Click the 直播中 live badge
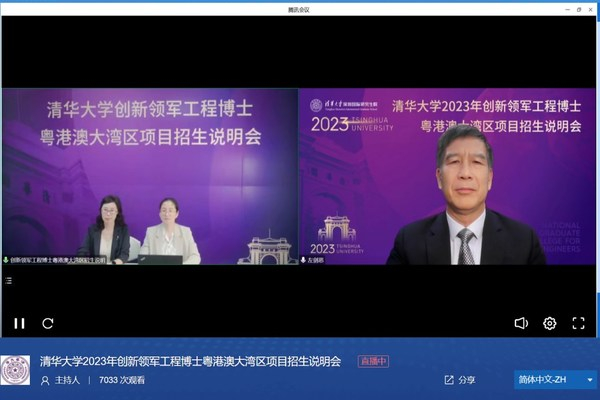 pos(373,361)
